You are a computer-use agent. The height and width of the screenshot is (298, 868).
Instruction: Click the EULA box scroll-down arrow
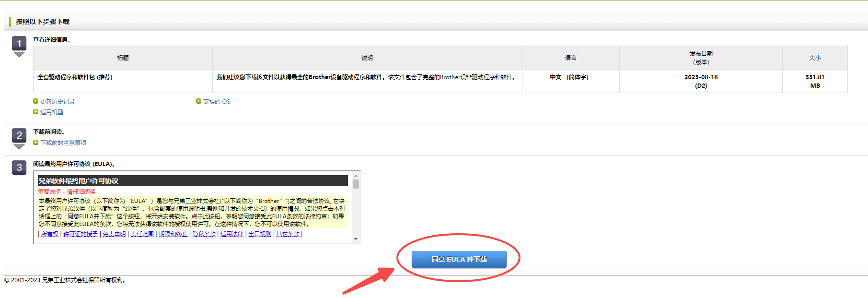coord(356,239)
